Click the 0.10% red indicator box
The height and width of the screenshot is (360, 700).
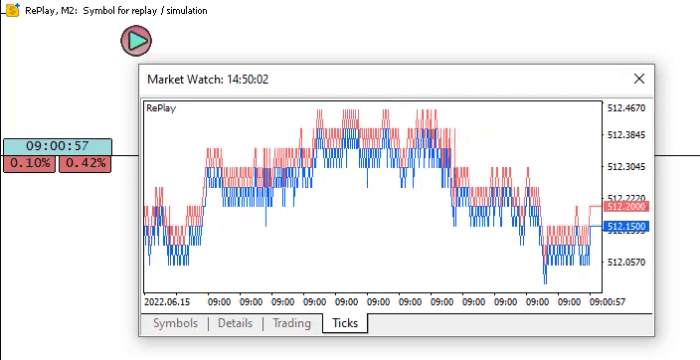tap(29, 163)
